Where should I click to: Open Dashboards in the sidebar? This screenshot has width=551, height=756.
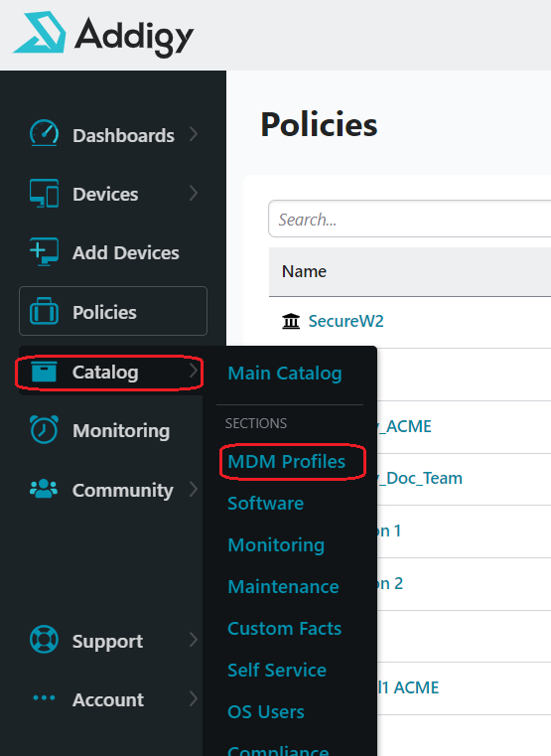pos(113,134)
